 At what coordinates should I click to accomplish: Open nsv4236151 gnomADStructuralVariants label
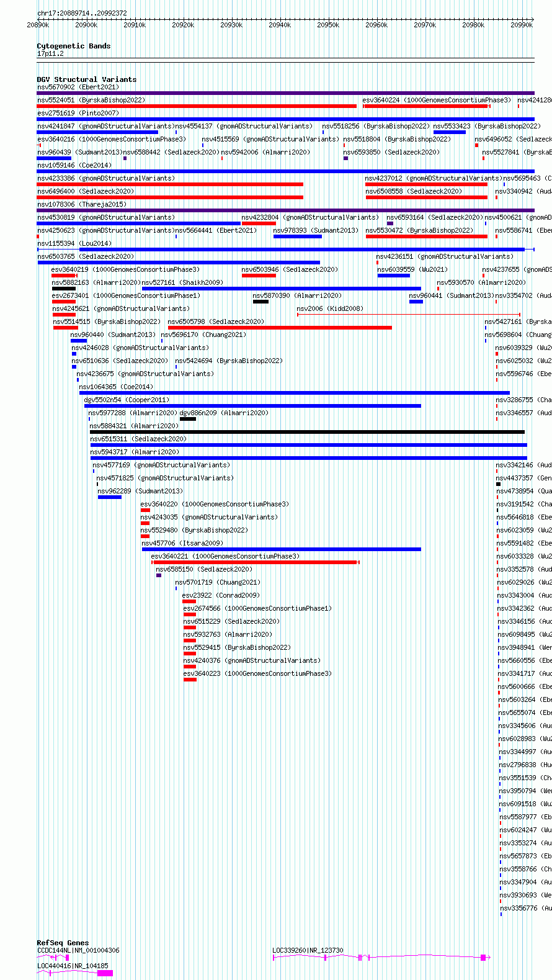(445, 256)
